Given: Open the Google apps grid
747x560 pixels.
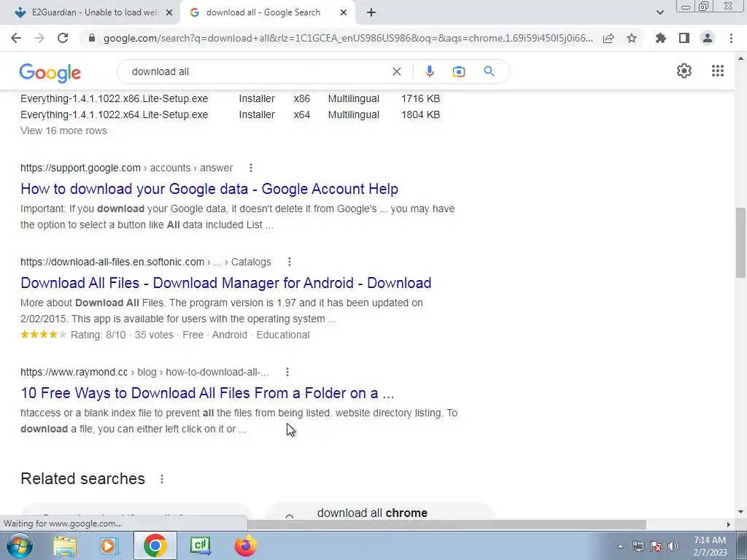Looking at the screenshot, I should pyautogui.click(x=718, y=71).
